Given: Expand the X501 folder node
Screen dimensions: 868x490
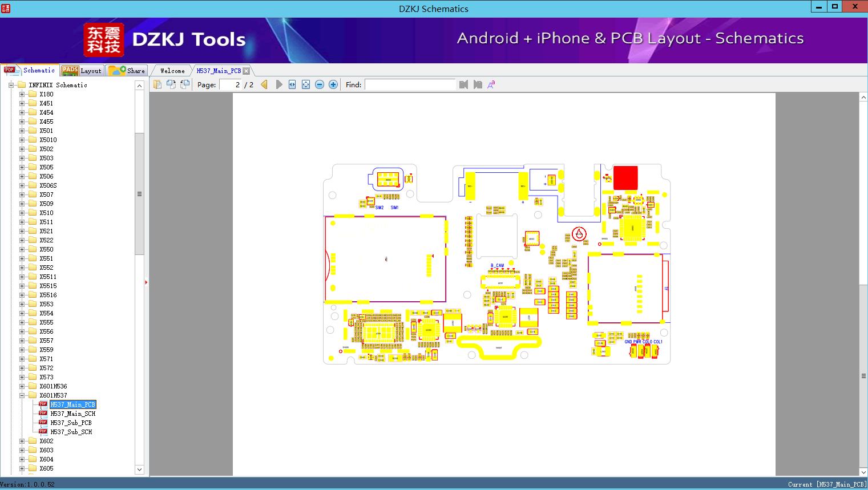Looking at the screenshot, I should point(22,131).
